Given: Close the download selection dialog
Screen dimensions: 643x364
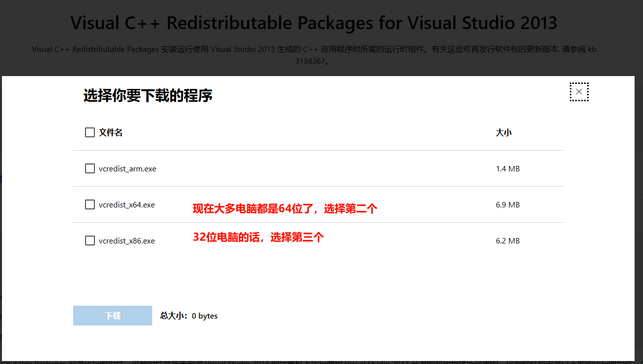Looking at the screenshot, I should point(579,92).
